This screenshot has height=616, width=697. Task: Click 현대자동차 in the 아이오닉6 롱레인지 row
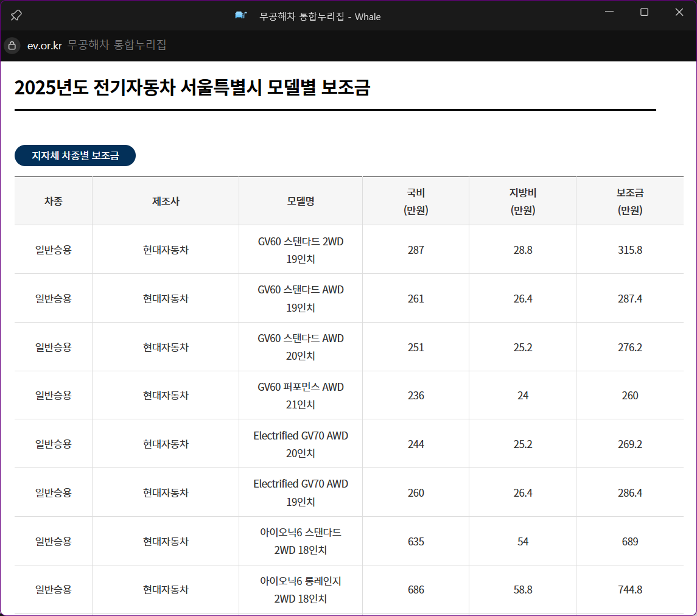(166, 589)
